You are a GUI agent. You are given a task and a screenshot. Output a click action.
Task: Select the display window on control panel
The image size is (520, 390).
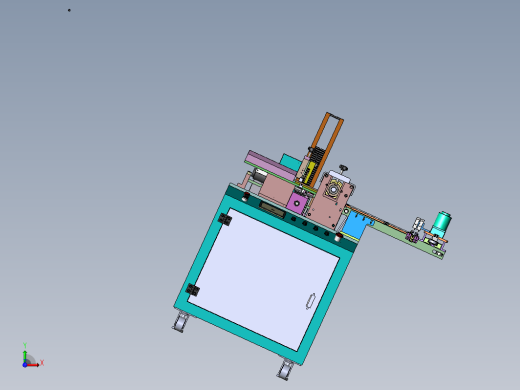272,210
